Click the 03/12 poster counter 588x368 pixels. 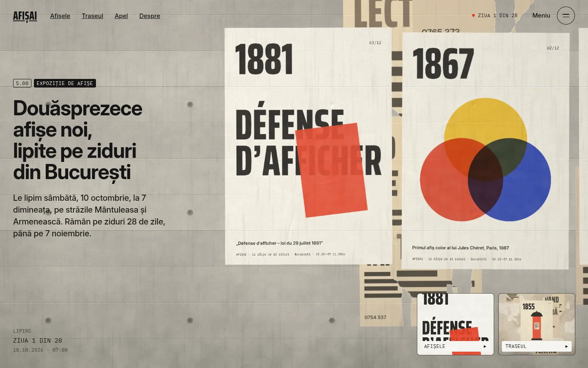(375, 43)
